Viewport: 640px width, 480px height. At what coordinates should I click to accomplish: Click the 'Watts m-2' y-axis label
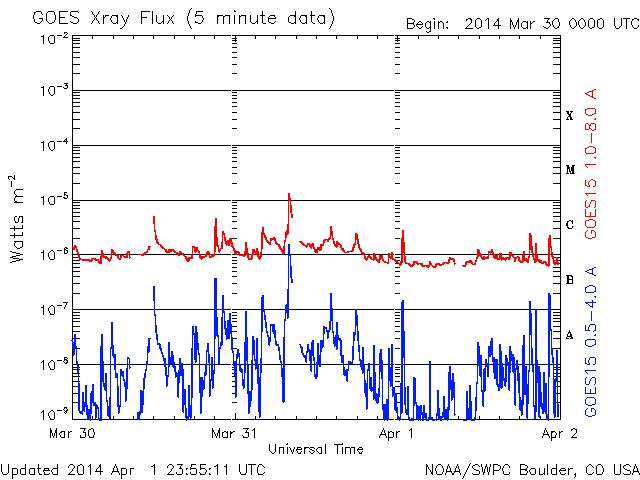tap(18, 218)
